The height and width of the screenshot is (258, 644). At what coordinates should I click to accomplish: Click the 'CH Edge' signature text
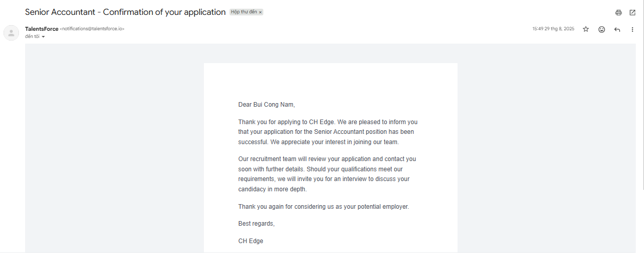[251, 241]
